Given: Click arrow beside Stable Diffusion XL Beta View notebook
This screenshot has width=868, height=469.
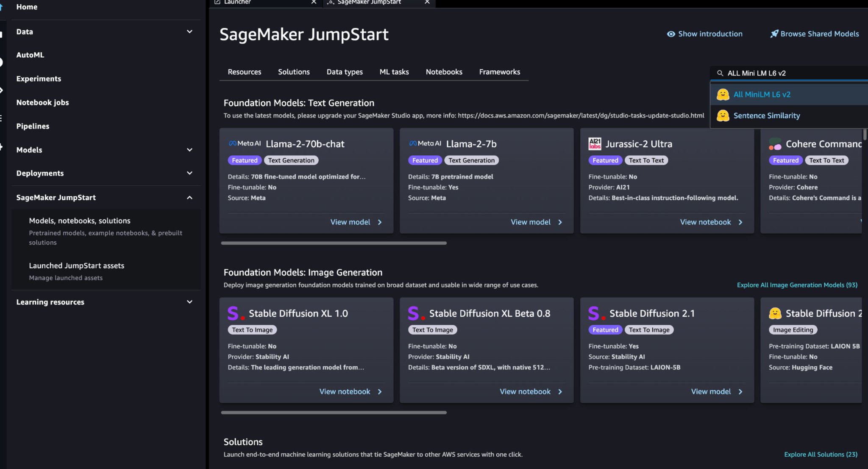Looking at the screenshot, I should pos(560,392).
